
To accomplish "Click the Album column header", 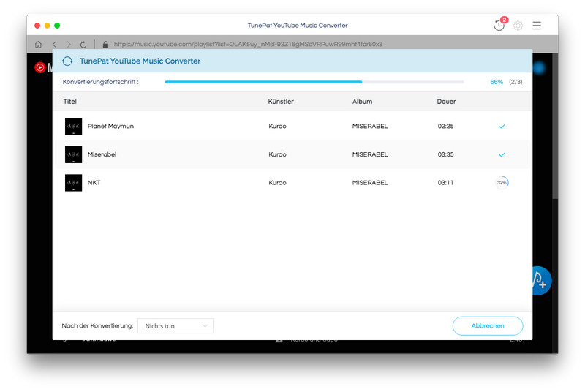I will coord(362,102).
